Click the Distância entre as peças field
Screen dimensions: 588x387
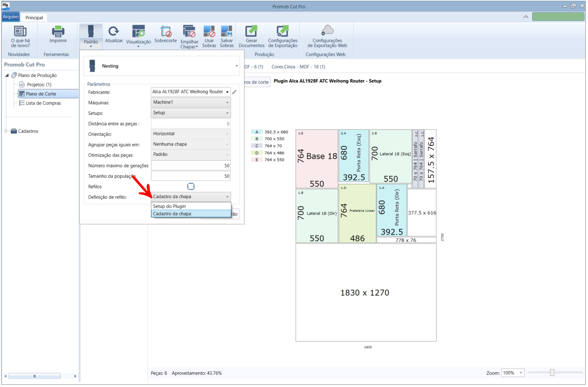point(191,124)
